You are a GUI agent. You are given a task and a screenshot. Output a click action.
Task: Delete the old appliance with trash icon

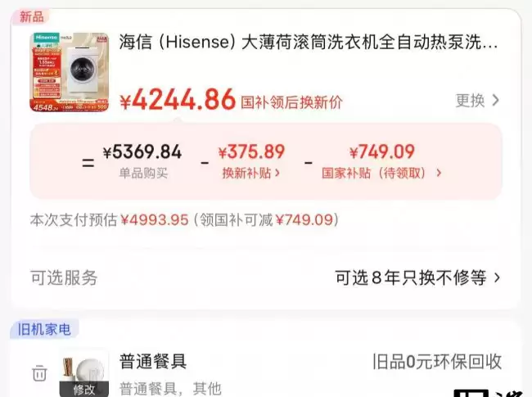tap(39, 373)
